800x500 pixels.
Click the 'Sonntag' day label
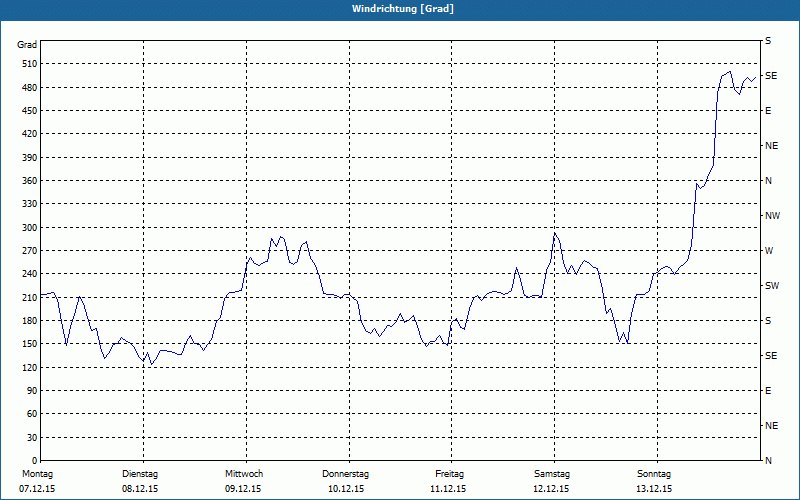[x=654, y=474]
